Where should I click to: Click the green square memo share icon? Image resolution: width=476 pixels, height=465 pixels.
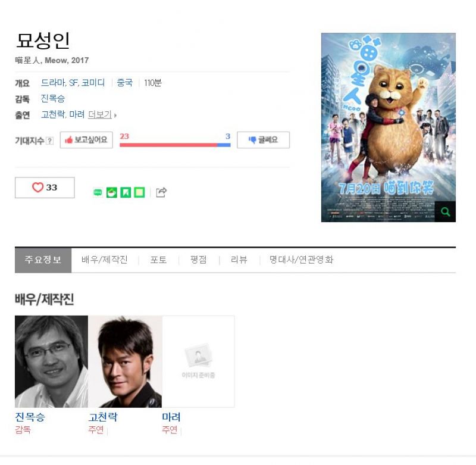click(139, 192)
